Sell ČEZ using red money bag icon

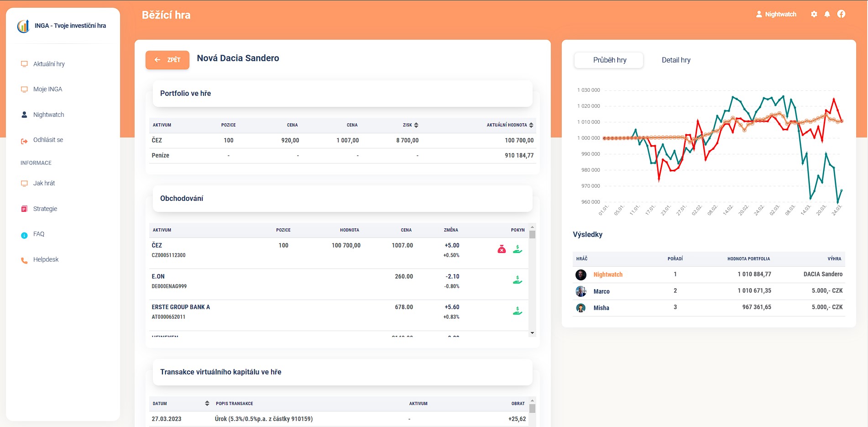point(502,249)
